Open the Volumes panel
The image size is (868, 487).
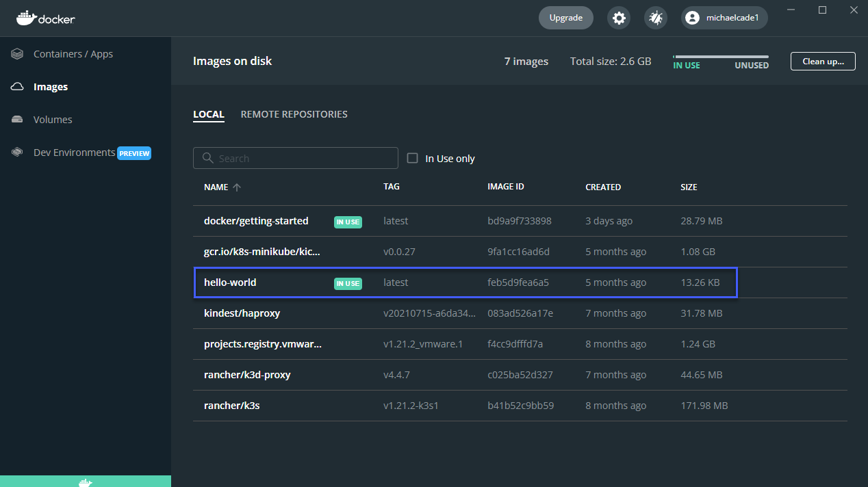(x=51, y=119)
